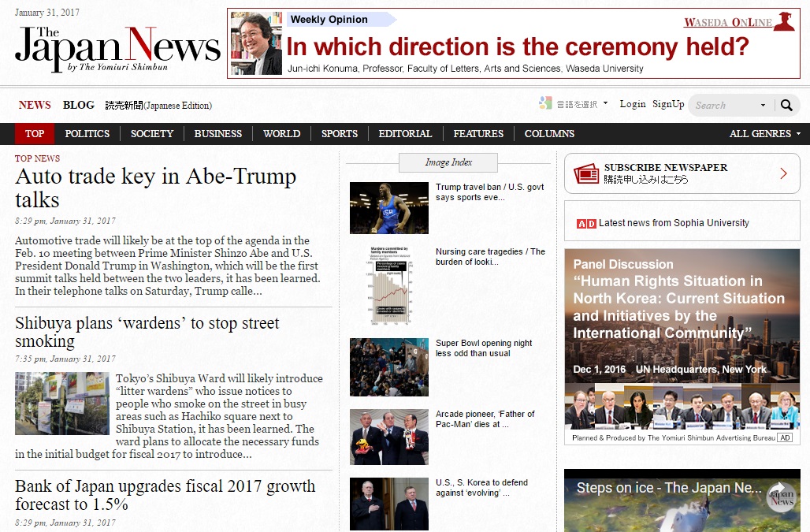Open the EDITORIAL section
810x532 pixels.
coord(405,134)
